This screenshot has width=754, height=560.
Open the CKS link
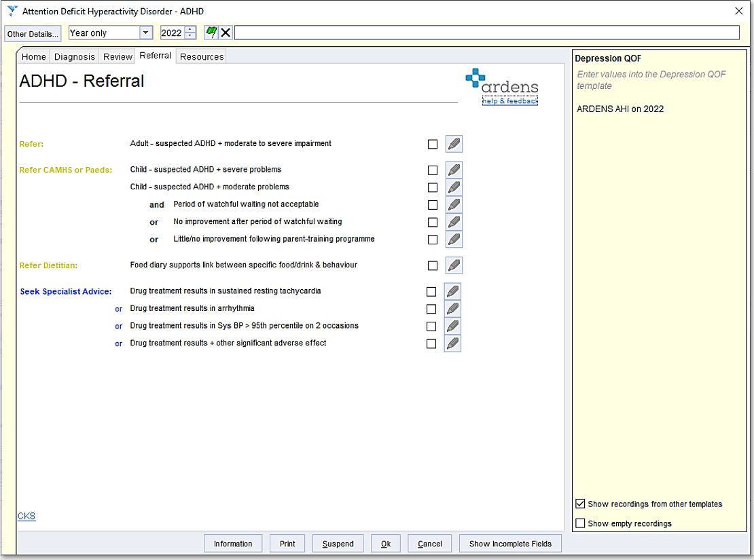pyautogui.click(x=26, y=517)
